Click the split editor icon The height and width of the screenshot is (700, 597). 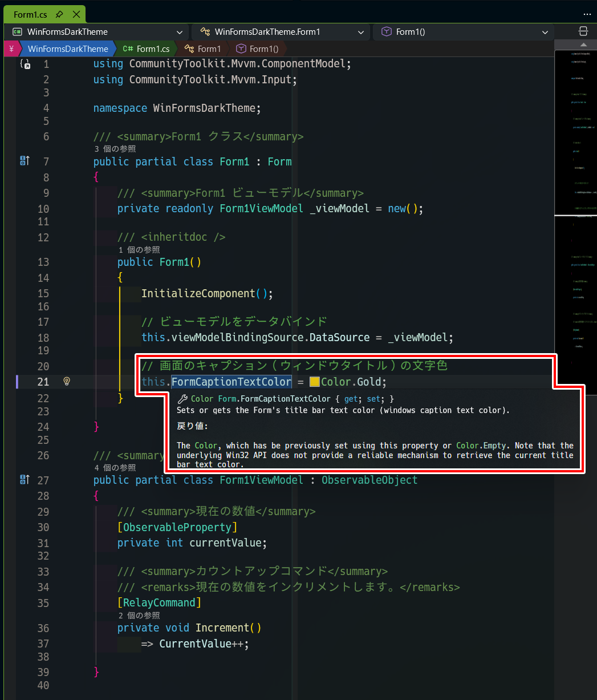[583, 31]
